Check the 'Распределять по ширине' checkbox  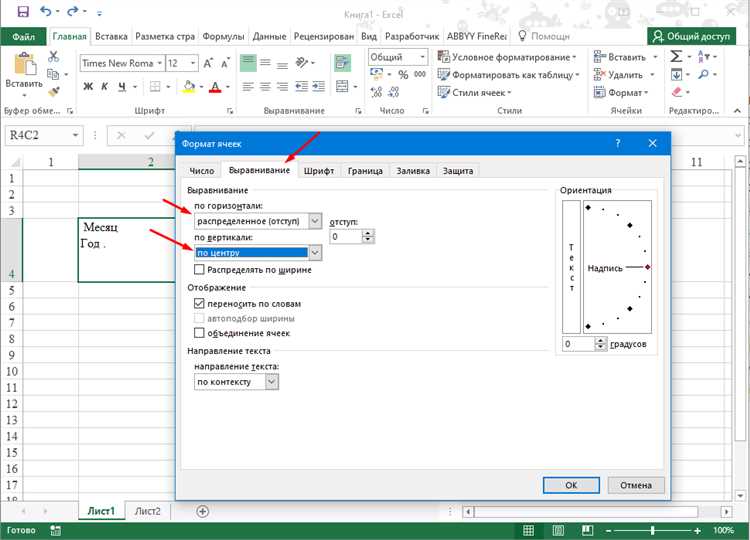coord(199,270)
